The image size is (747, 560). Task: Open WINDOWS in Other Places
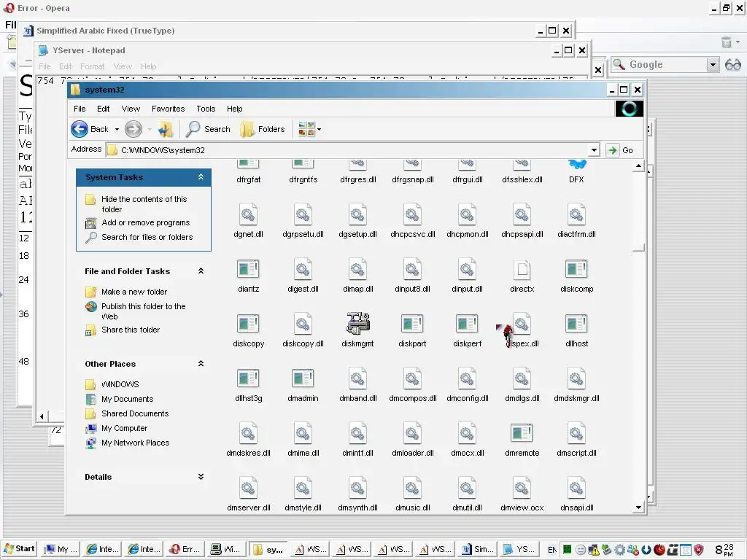click(120, 384)
